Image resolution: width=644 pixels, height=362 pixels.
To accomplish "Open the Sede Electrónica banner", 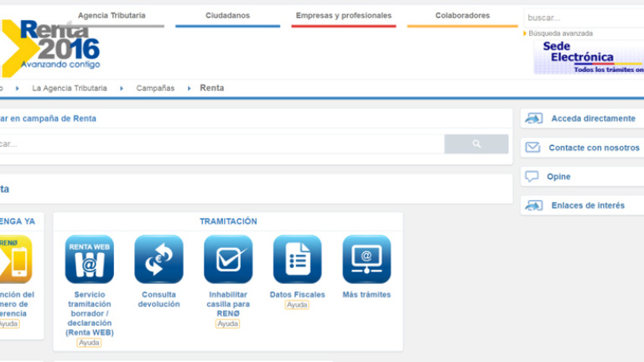I will click(x=589, y=57).
